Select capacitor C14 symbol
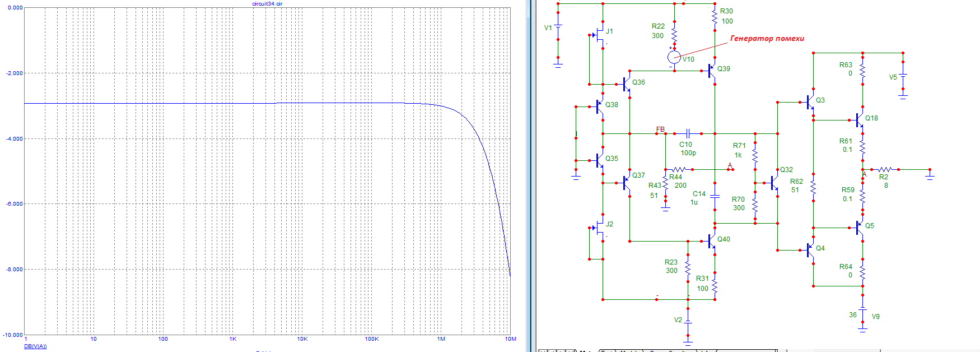The height and width of the screenshot is (352, 980). click(715, 196)
